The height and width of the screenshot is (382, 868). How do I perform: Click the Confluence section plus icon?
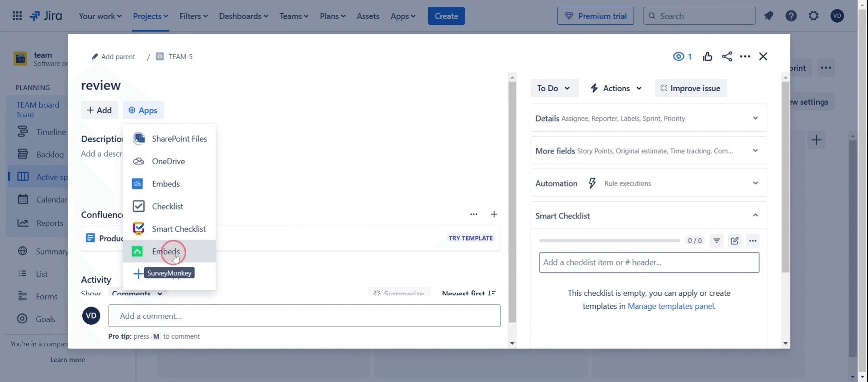(x=494, y=214)
